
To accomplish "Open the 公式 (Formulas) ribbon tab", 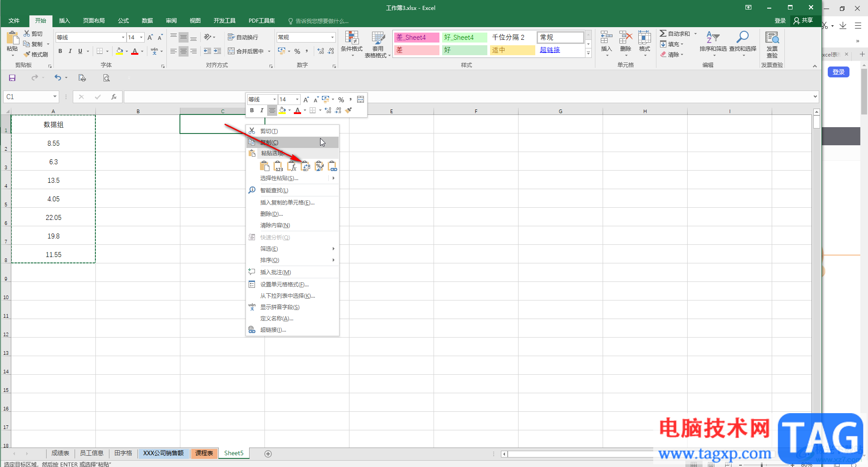I will (123, 21).
